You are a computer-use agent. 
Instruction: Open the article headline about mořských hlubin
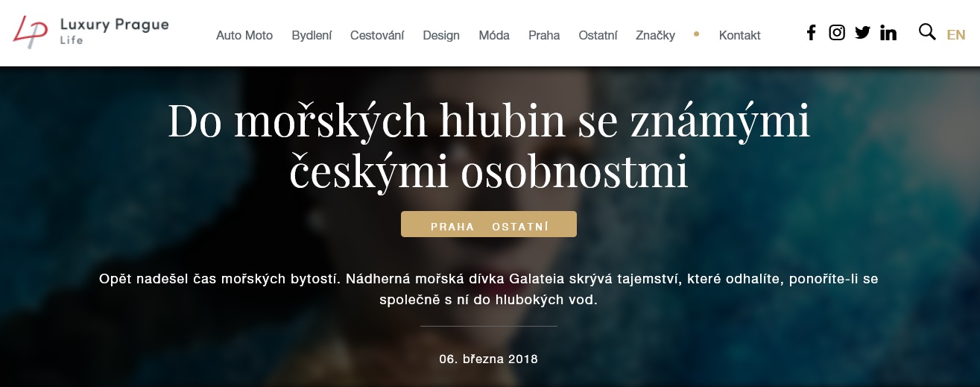pyautogui.click(x=489, y=145)
